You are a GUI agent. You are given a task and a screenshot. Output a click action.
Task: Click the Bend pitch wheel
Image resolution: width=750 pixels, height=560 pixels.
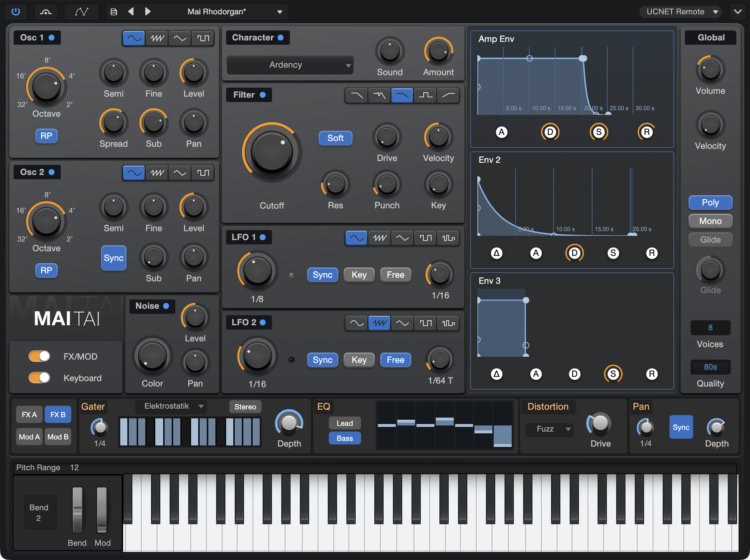[x=77, y=510]
